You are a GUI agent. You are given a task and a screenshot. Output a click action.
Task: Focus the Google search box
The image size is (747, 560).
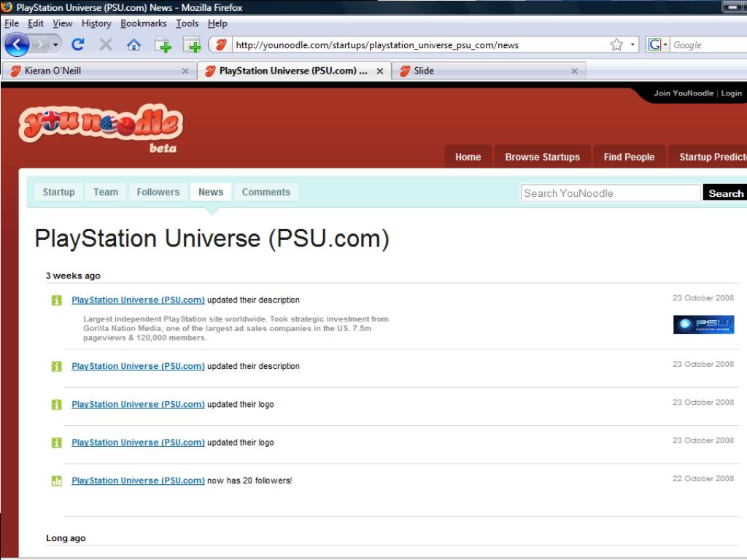tap(709, 44)
